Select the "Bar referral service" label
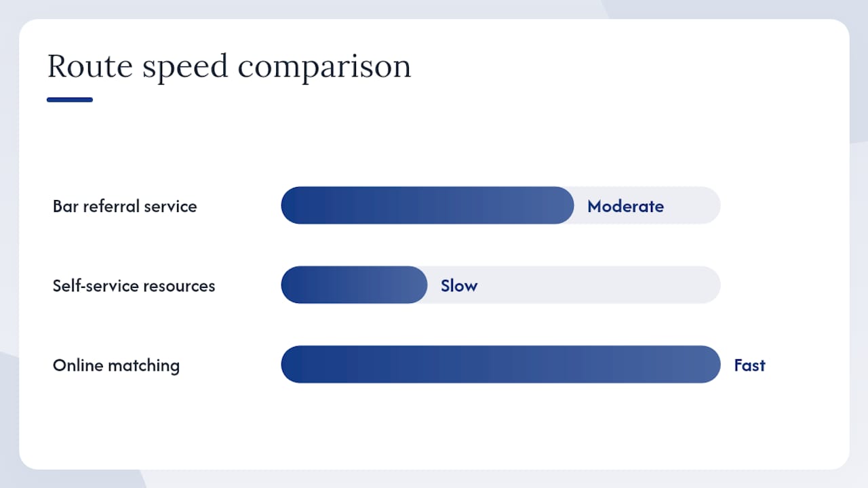The image size is (868, 488). 125,206
